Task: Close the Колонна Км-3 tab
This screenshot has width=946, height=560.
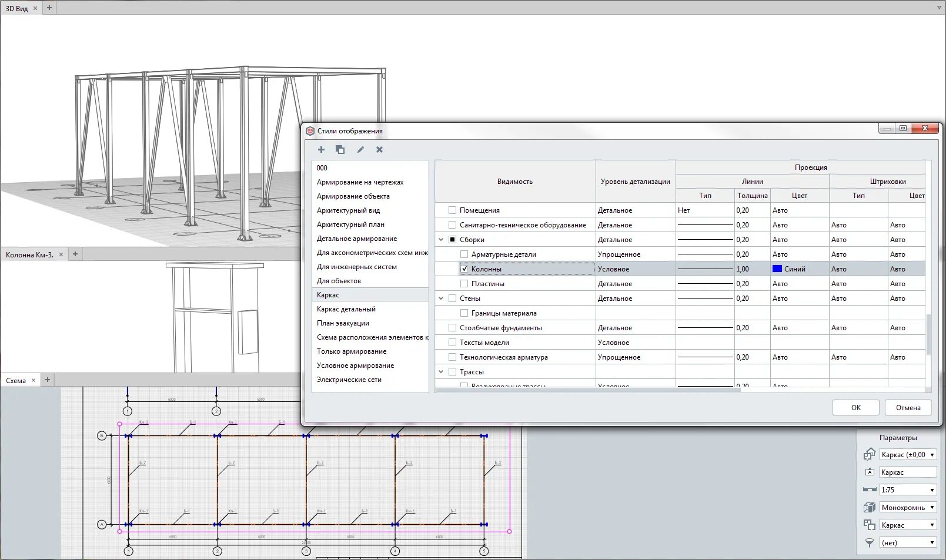Action: 61,254
